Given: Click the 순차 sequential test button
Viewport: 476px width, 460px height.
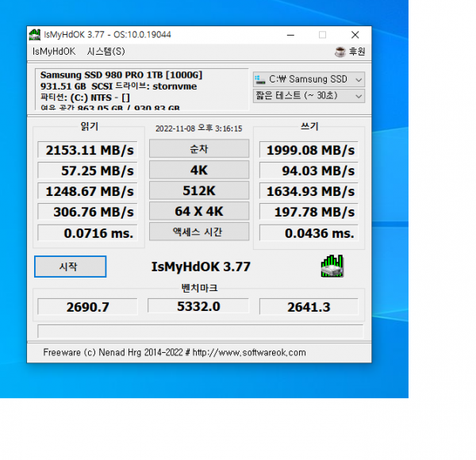Looking at the screenshot, I should point(199,148).
